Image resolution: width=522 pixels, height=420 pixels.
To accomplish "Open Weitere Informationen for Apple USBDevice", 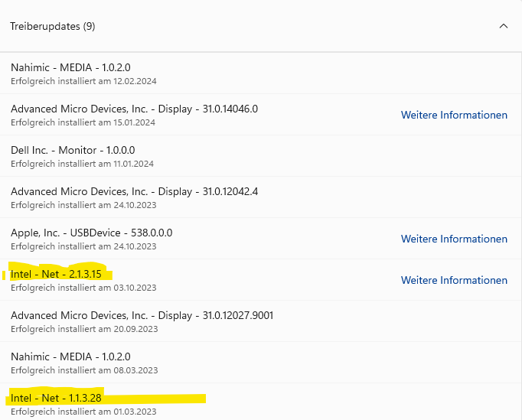I will coord(454,239).
